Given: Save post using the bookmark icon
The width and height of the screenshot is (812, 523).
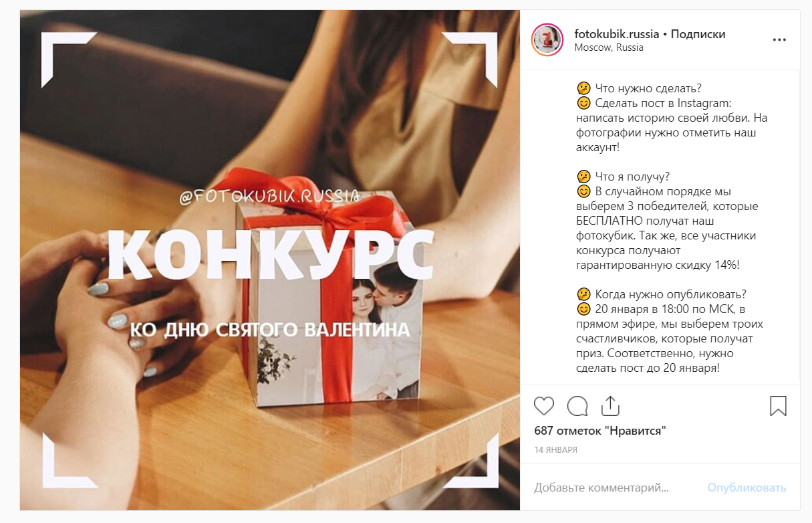Looking at the screenshot, I should 778,406.
